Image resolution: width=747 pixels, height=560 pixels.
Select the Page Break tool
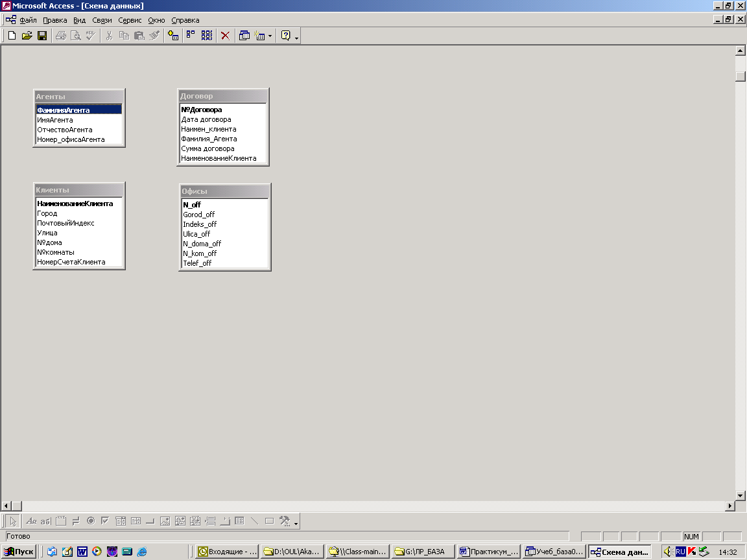click(209, 521)
